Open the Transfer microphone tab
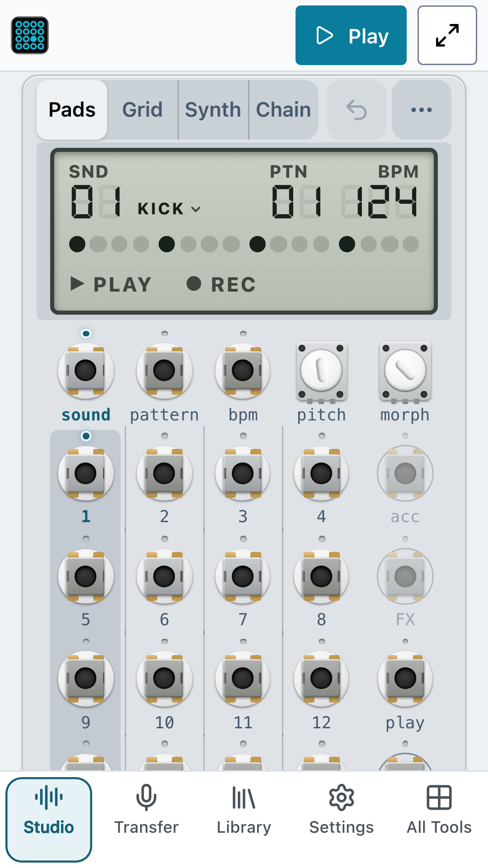Image resolution: width=488 pixels, height=868 pixels. tap(146, 820)
